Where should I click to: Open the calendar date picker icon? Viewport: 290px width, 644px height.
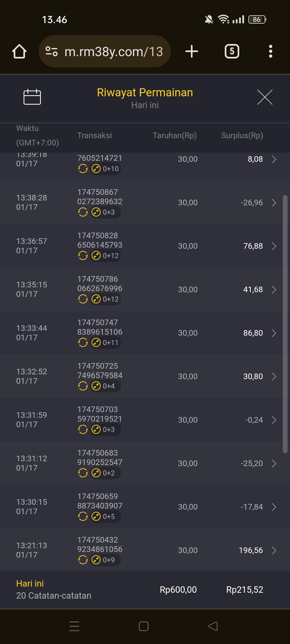click(x=32, y=97)
